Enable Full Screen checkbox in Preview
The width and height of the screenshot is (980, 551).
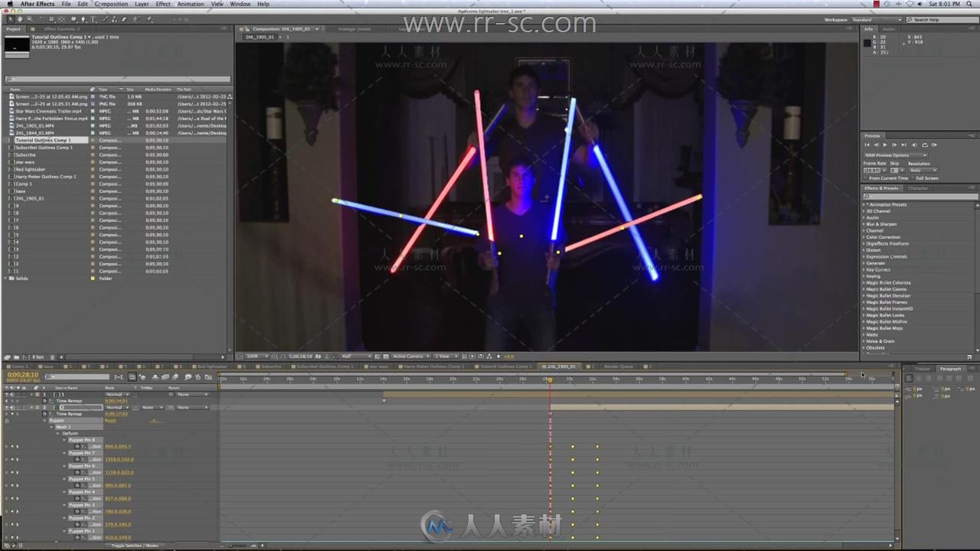pyautogui.click(x=913, y=178)
